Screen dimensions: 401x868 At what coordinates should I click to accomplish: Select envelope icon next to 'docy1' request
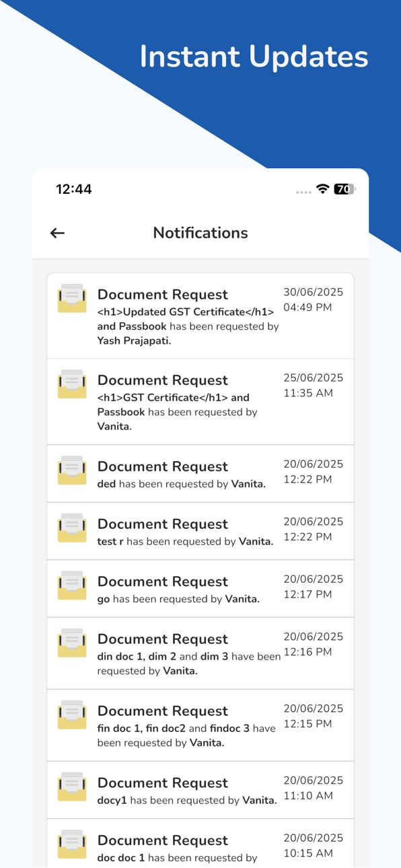point(72,787)
